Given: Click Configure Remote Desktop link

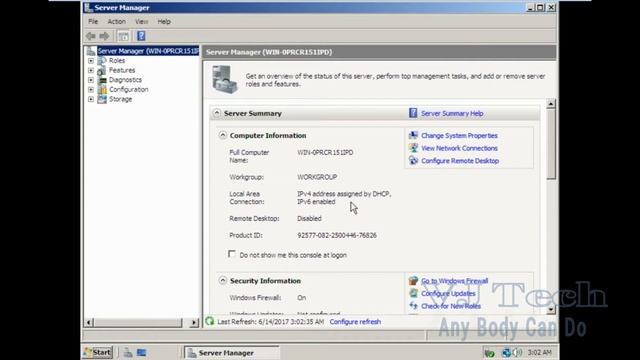Looking at the screenshot, I should pyautogui.click(x=460, y=161).
